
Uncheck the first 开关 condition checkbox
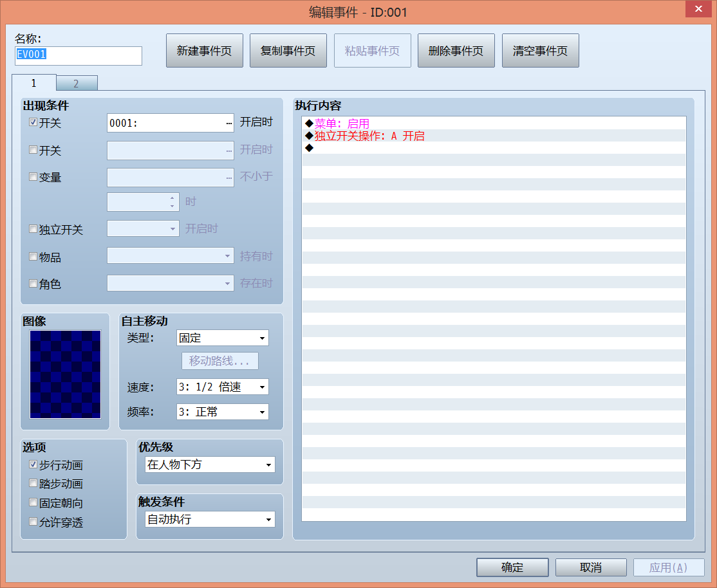pyautogui.click(x=33, y=122)
